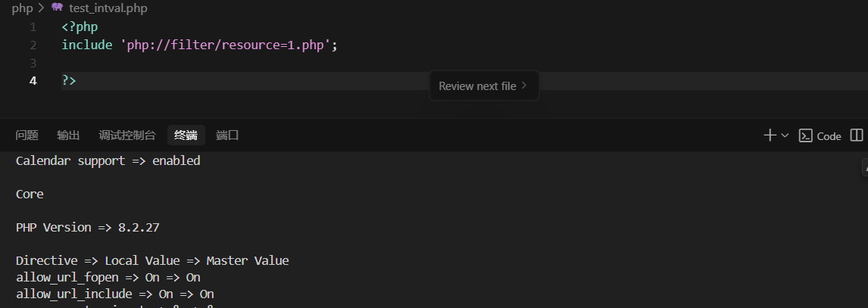The height and width of the screenshot is (308, 868).
Task: Click the chevron on Review next file
Action: click(524, 86)
